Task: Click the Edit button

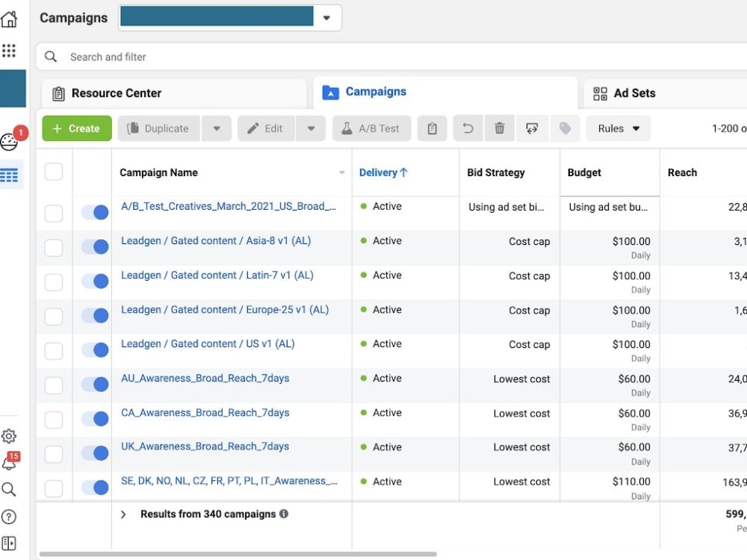Action: tap(266, 128)
